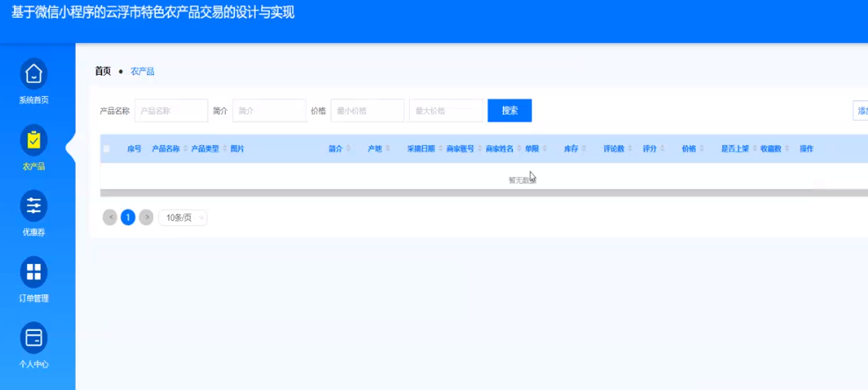The image size is (868, 390).
Task: Focus the 简介 search input
Action: 270,111
